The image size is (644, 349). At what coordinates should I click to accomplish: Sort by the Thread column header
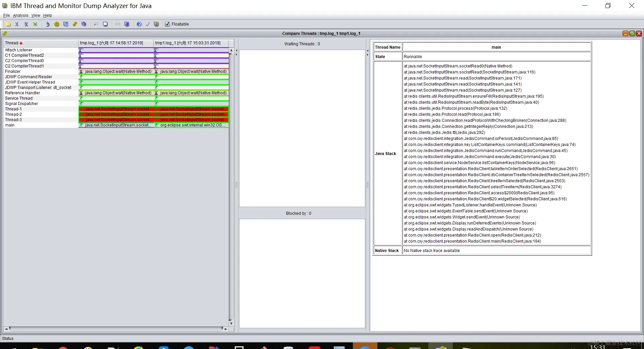41,43
